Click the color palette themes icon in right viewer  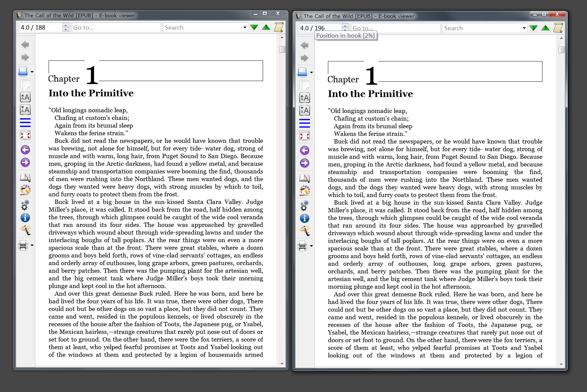[305, 191]
